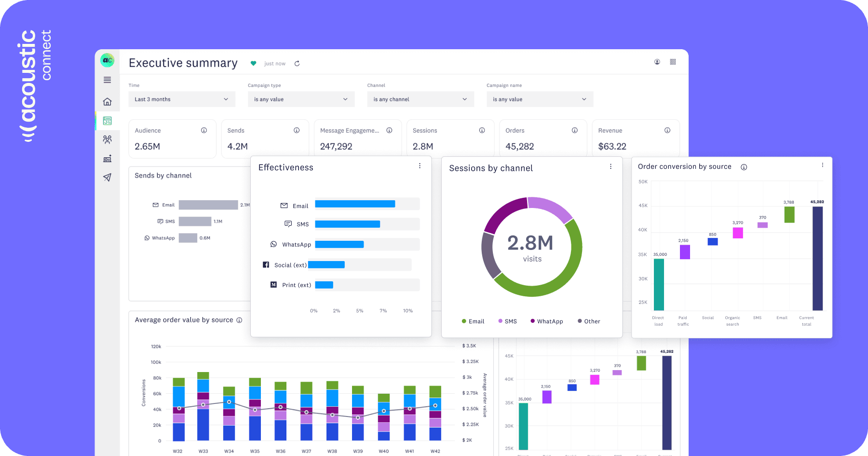The image size is (868, 456).
Task: Open the Time filter dropdown showing Last 3 months
Action: 181,99
